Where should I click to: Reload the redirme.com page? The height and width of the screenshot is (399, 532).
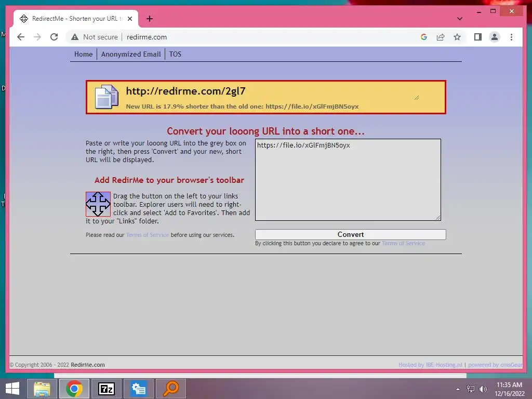pos(54,37)
